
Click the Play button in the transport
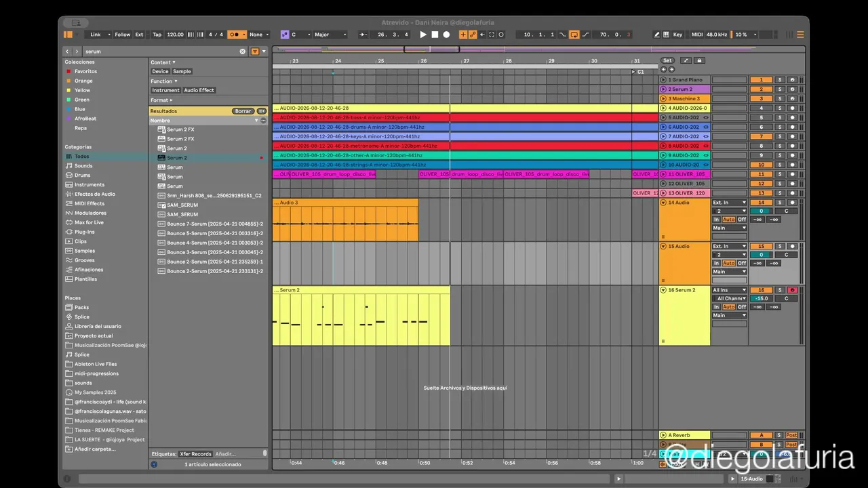423,35
